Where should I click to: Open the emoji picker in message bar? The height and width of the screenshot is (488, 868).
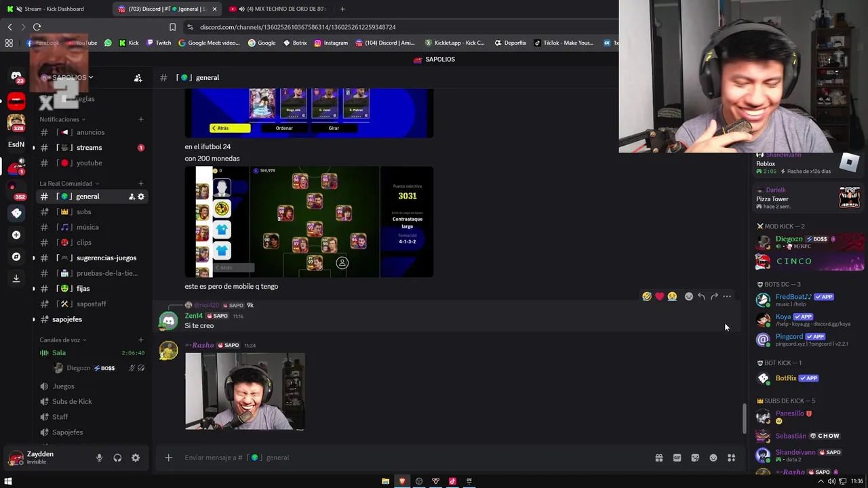713,457
